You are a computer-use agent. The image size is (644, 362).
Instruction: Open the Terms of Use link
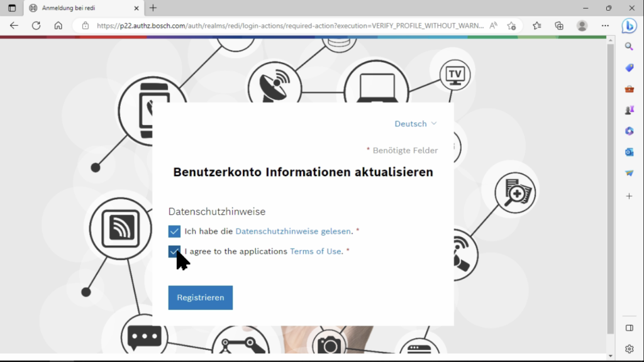316,251
